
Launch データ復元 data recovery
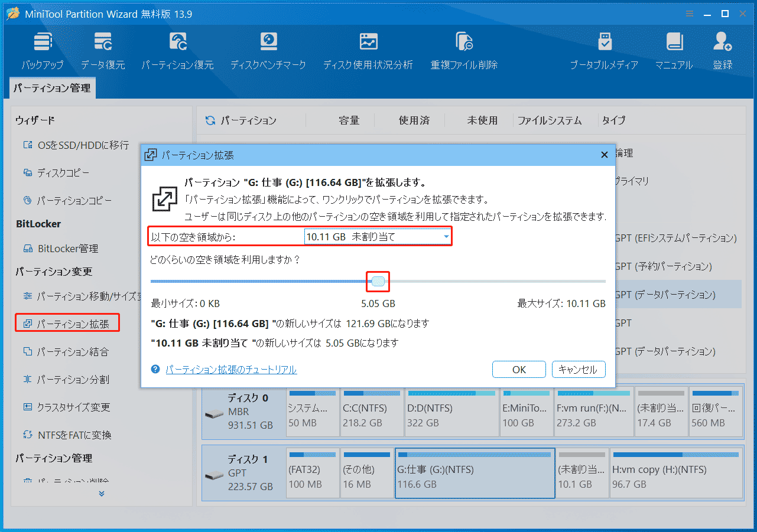pos(103,51)
